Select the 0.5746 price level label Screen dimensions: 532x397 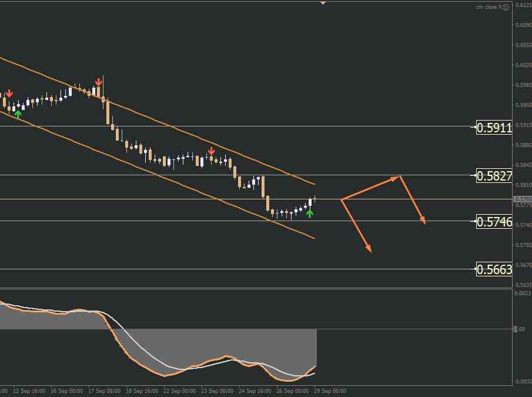tap(494, 222)
